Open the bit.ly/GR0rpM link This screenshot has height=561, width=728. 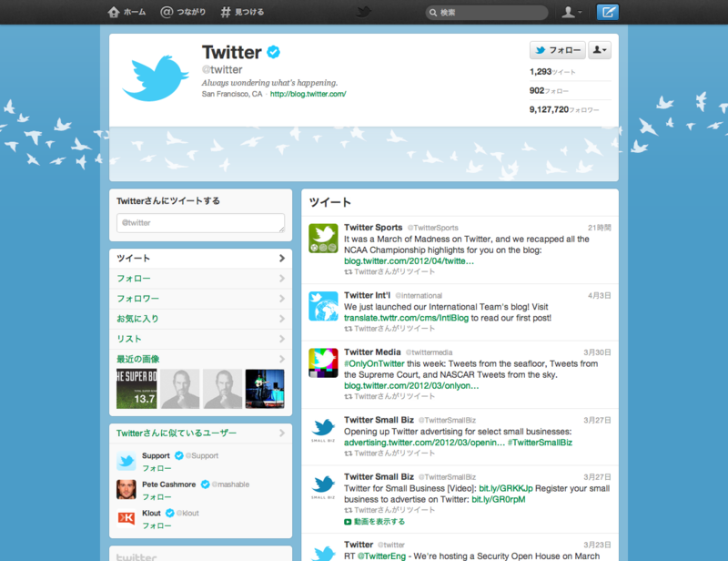(499, 500)
